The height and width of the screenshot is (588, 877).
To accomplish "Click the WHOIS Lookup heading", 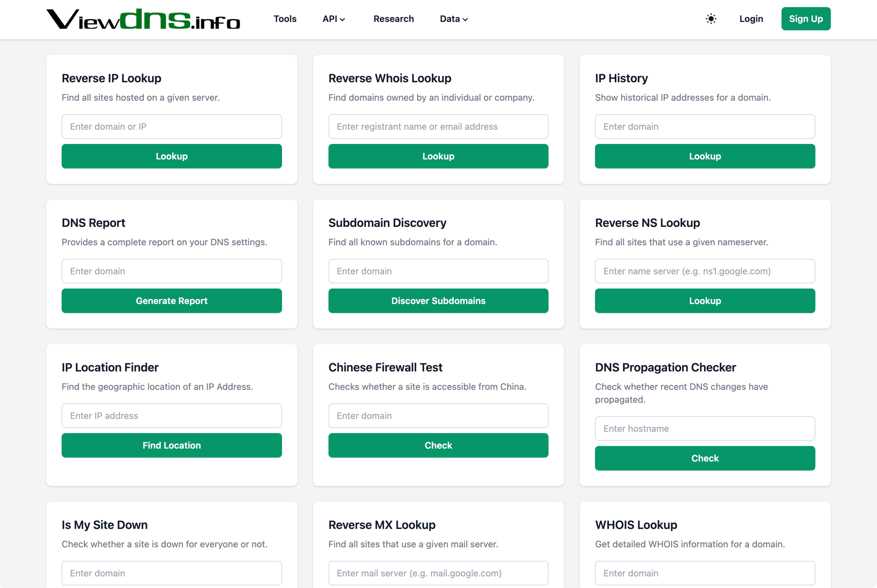I will [636, 525].
